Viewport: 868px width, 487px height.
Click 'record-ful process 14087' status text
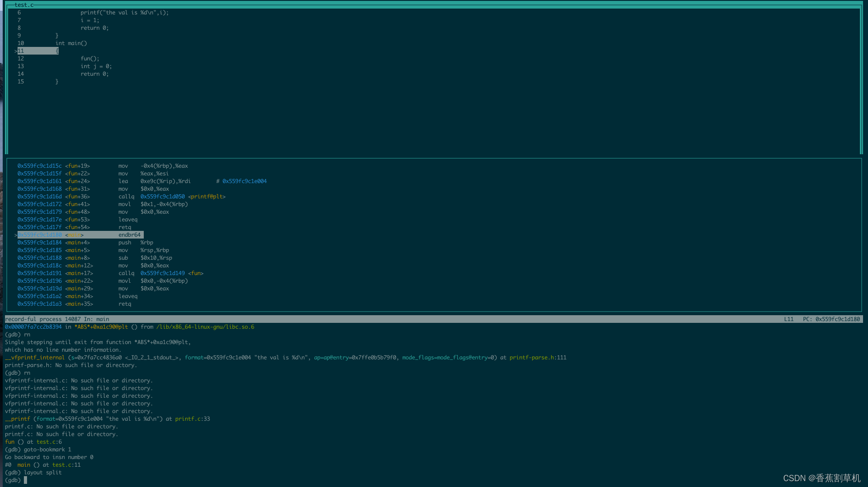point(42,319)
